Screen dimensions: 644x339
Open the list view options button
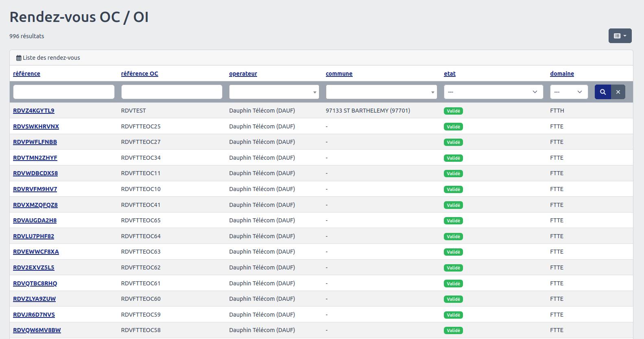(x=620, y=36)
